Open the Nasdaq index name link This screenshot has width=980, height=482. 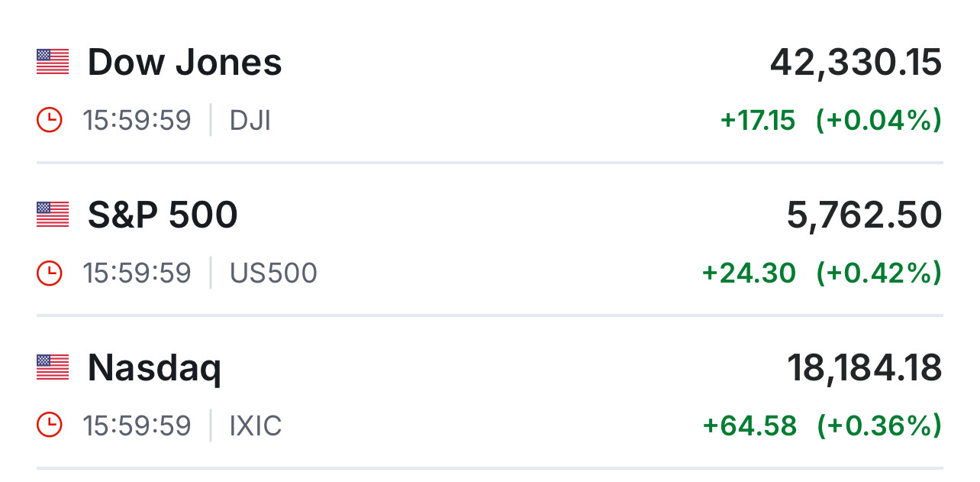coord(154,368)
